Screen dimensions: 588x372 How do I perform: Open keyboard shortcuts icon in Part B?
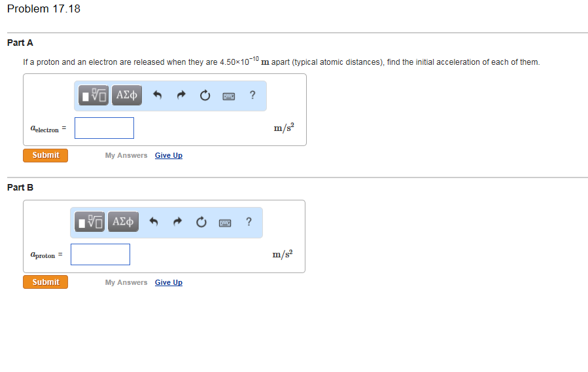tap(225, 223)
